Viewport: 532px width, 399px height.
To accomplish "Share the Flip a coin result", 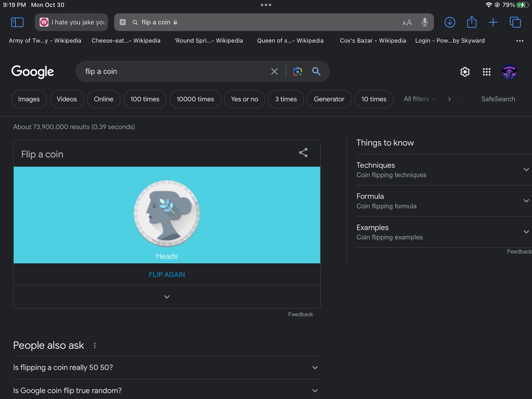I will (x=303, y=153).
